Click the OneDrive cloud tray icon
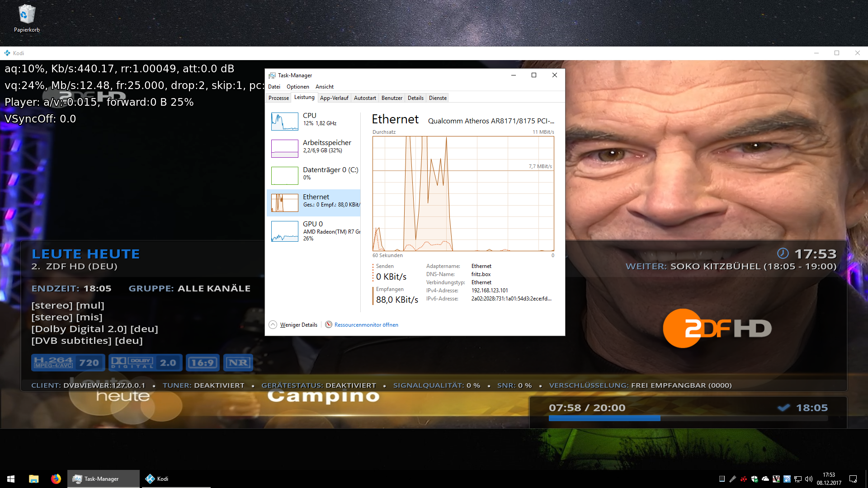 click(x=765, y=479)
